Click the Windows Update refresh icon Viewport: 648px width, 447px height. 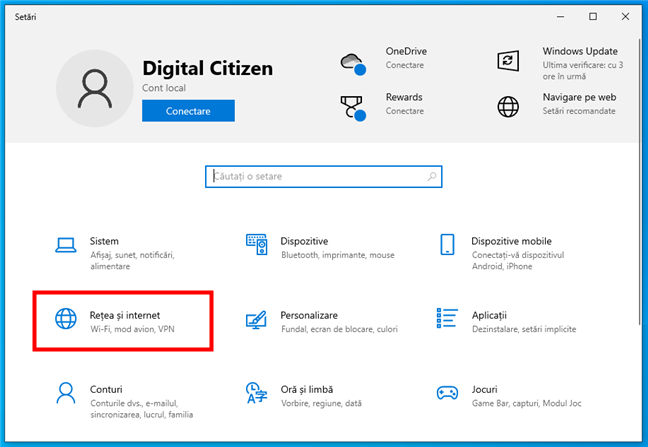point(509,61)
